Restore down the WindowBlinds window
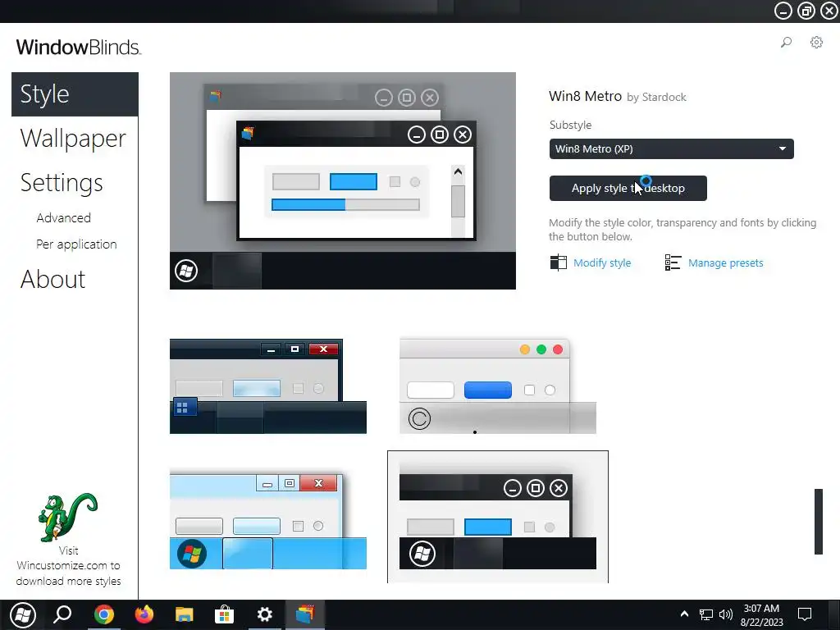 (806, 11)
